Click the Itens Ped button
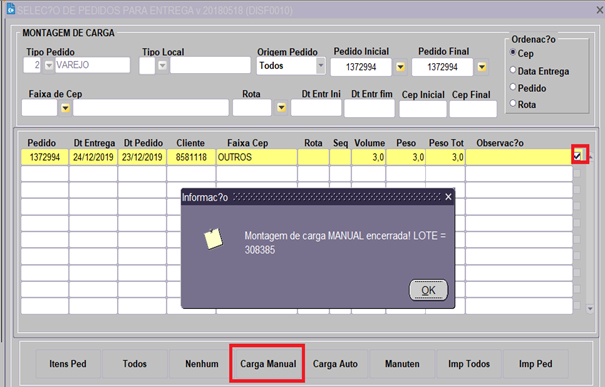The width and height of the screenshot is (605, 387). [68, 364]
